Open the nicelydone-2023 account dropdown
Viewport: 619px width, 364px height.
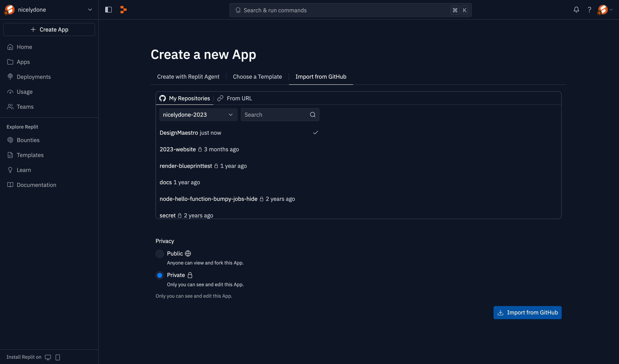(198, 115)
